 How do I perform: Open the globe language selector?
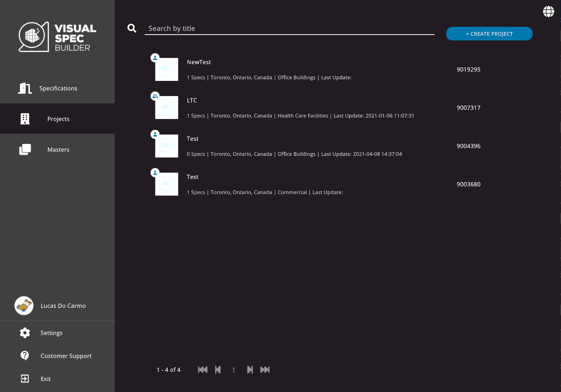(549, 12)
